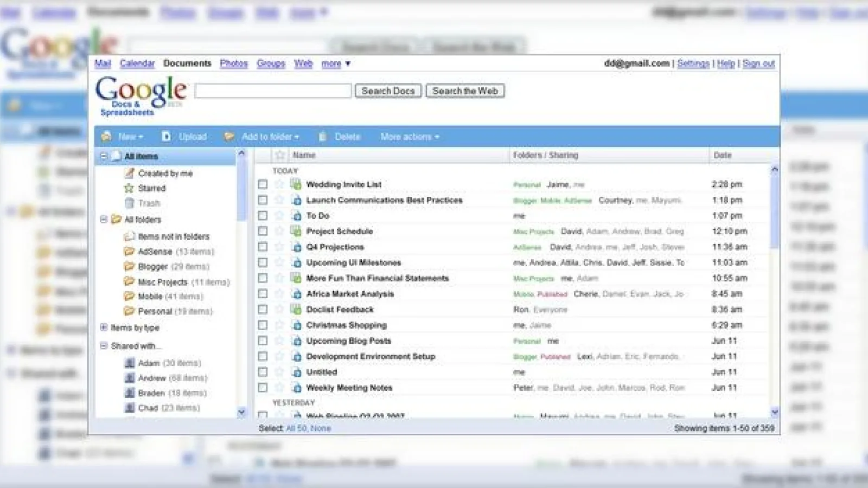Click the Upload icon

click(x=167, y=137)
